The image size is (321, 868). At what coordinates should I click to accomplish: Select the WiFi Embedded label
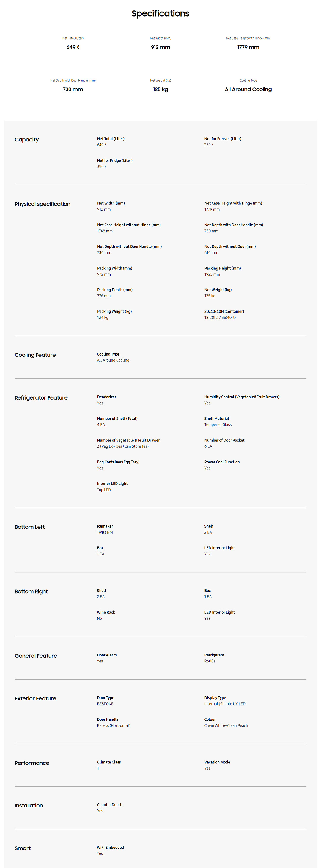[110, 848]
